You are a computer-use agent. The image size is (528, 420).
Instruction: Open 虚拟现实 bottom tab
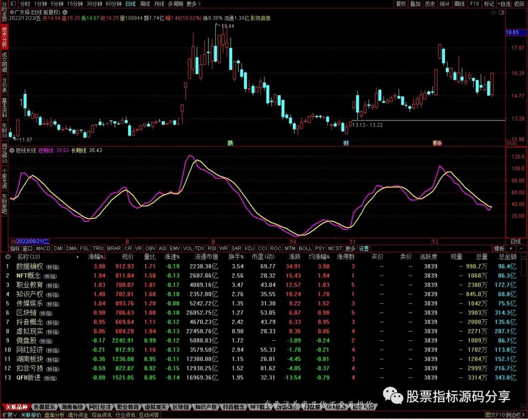pos(155,407)
